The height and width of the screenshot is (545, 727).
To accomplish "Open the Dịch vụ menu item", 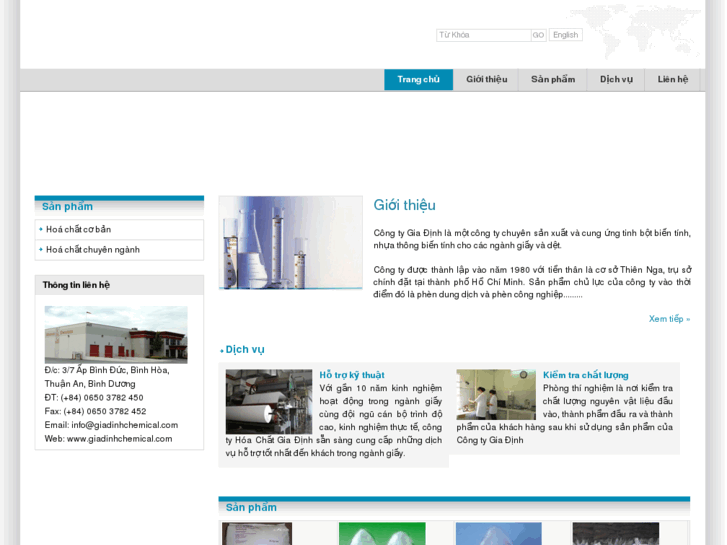I will pos(616,79).
